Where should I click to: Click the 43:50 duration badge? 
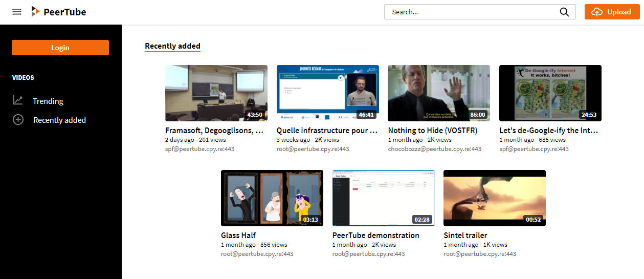(255, 115)
